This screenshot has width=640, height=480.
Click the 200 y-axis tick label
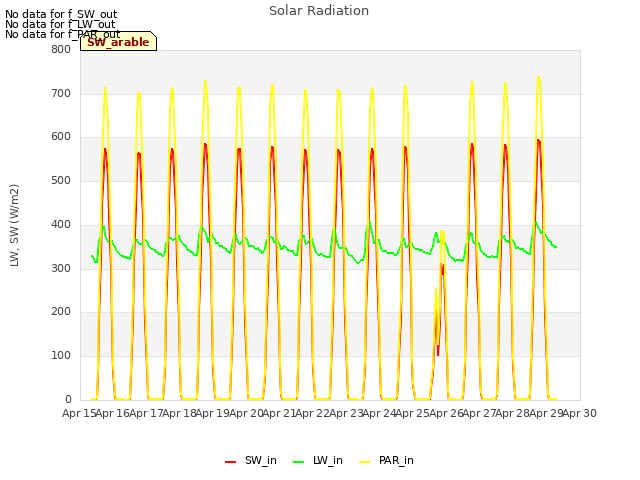[61, 311]
